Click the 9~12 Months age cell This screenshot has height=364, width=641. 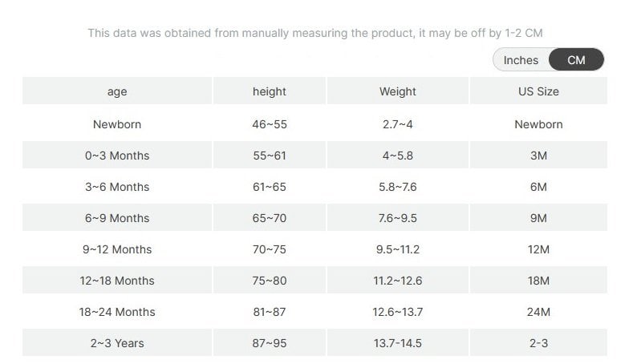pyautogui.click(x=117, y=249)
